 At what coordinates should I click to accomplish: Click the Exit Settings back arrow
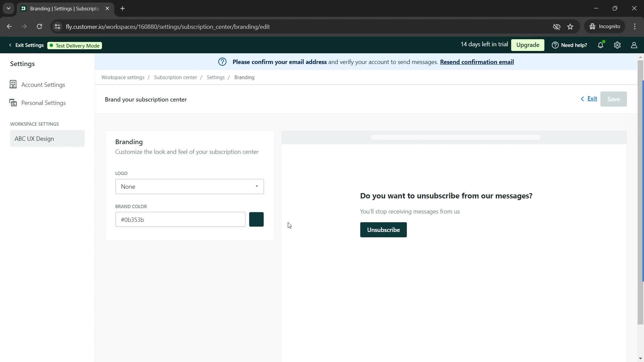pos(10,45)
